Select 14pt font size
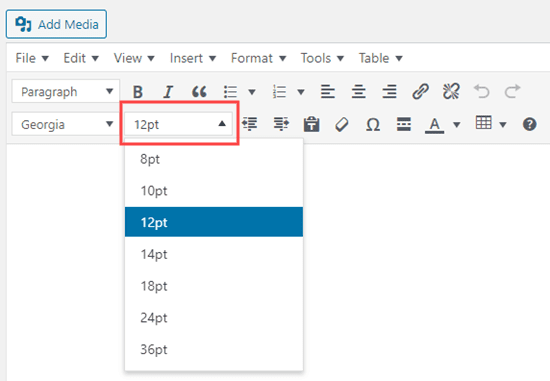Image resolution: width=550 pixels, height=381 pixels. click(x=214, y=254)
